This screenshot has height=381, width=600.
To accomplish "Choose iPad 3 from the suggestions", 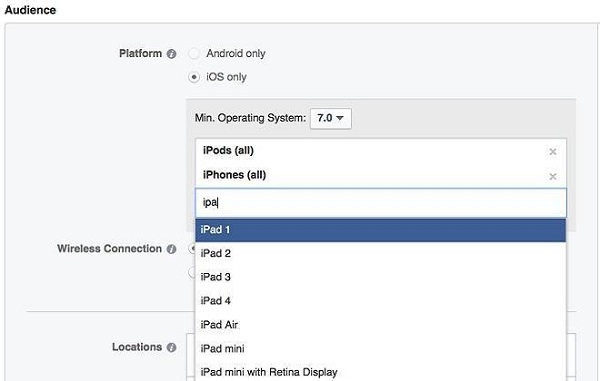I will 380,277.
